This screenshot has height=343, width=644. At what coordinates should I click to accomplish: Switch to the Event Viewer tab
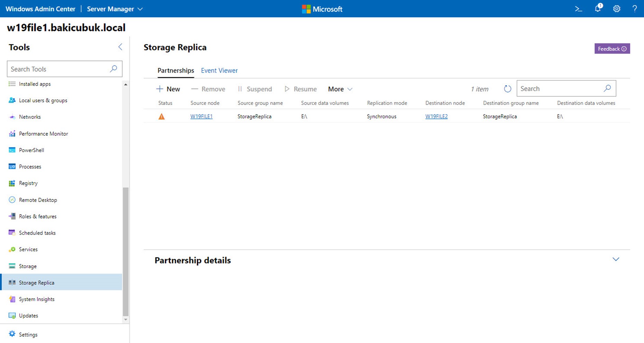pyautogui.click(x=219, y=70)
